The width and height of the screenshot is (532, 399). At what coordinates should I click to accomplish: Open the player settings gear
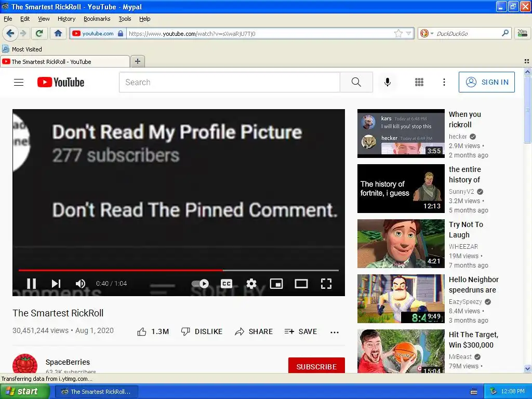tap(251, 284)
